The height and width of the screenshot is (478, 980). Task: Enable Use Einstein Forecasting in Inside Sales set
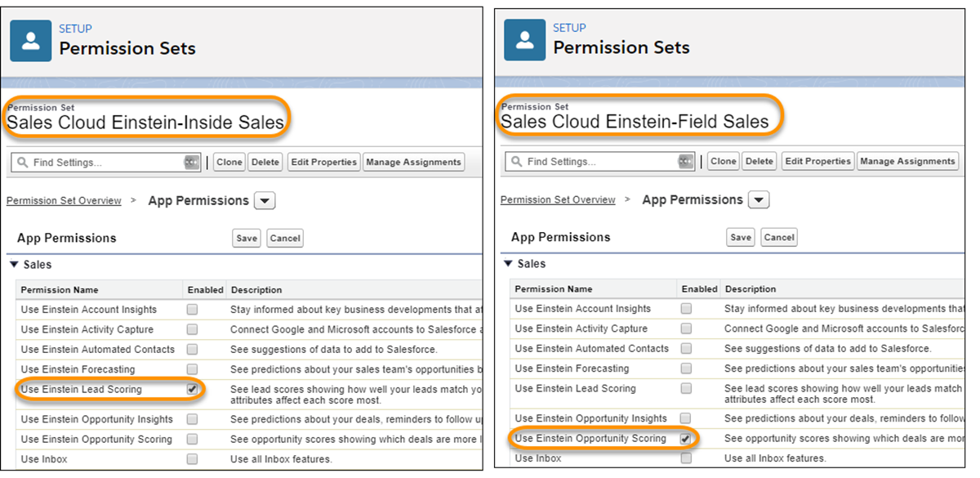[192, 369]
